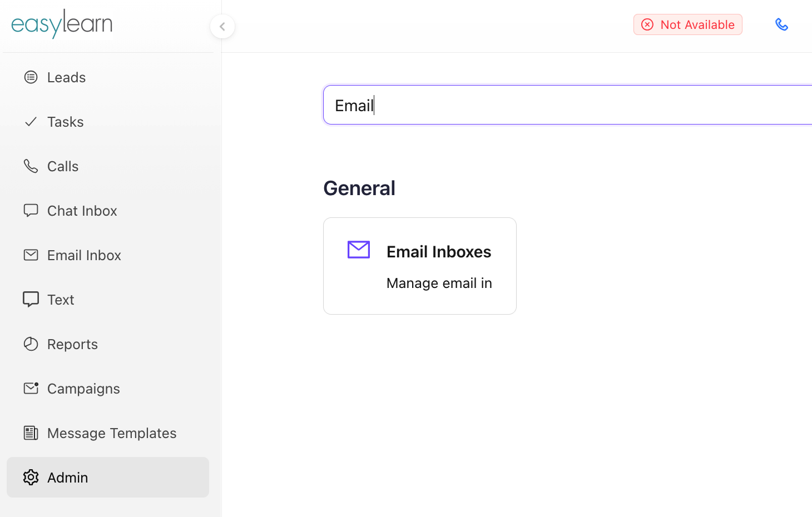Click the easylearn logo
This screenshot has width=812, height=517.
[62, 24]
